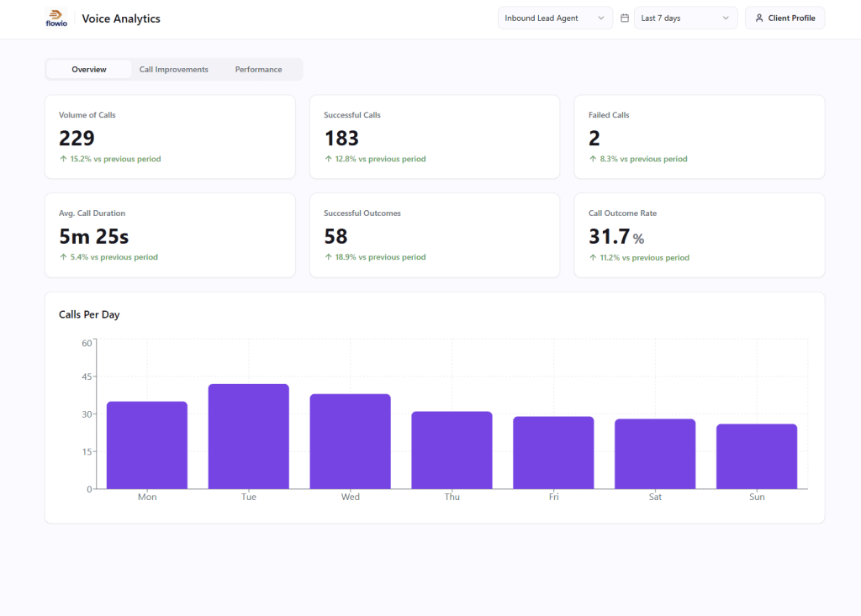This screenshot has height=616, width=861.
Task: Click the up-arrow icon under Successful Outcomes
Action: tap(328, 256)
